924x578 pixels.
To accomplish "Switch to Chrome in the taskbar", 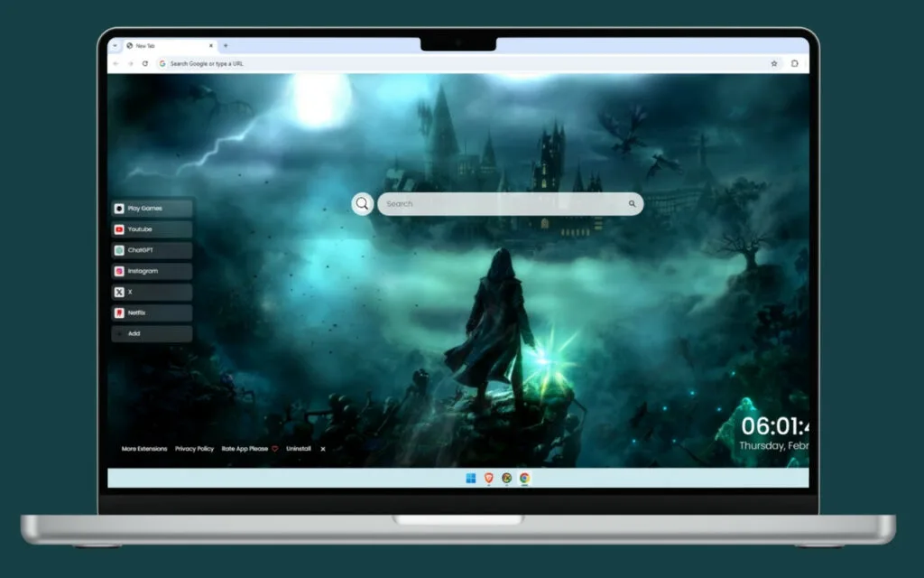I will [x=524, y=478].
